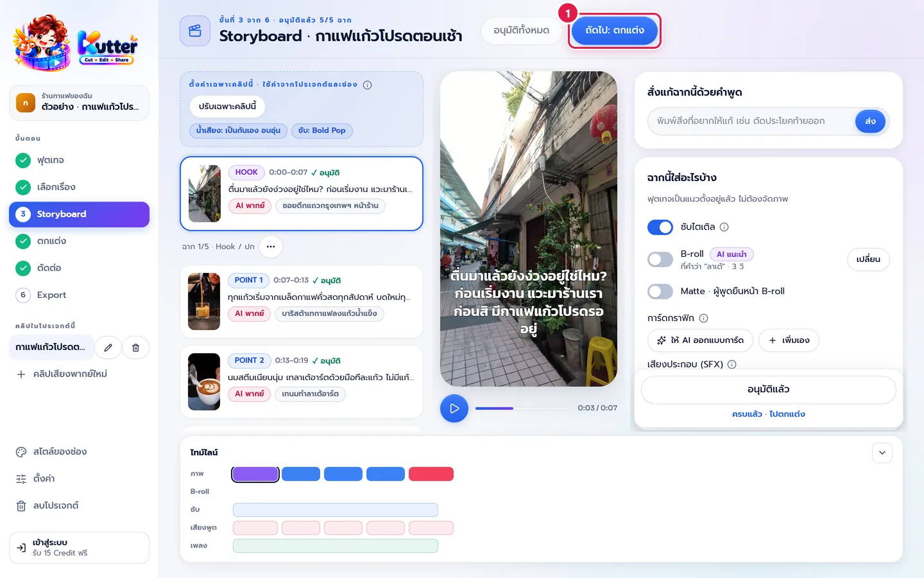
Task: Click the info icon beside ซับไตเติล
Action: (724, 227)
